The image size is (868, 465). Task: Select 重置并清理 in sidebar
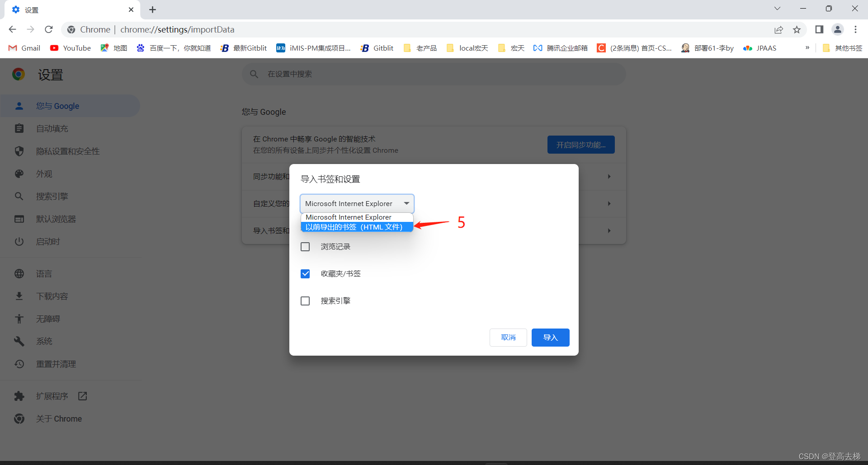click(x=70, y=364)
